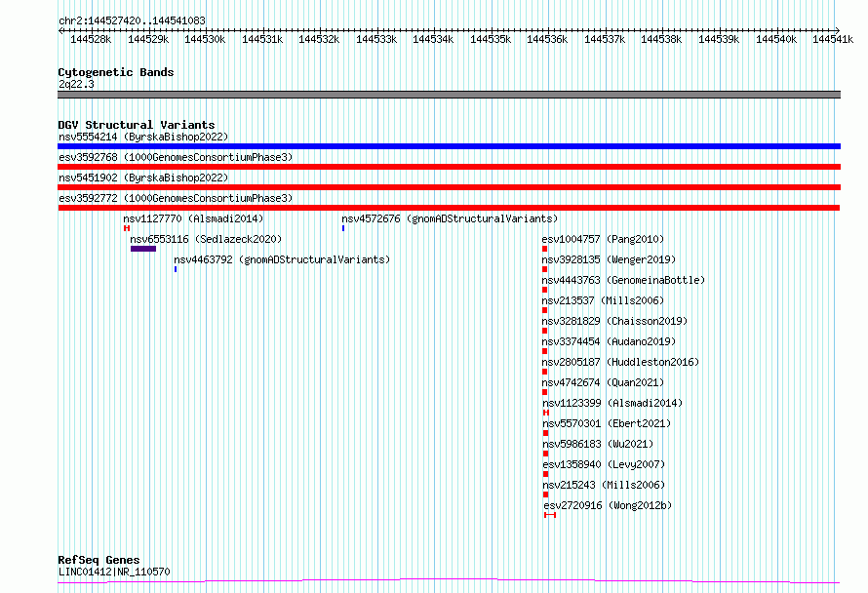
Task: Click the red nsv5451902 variant bar
Action: (449, 187)
